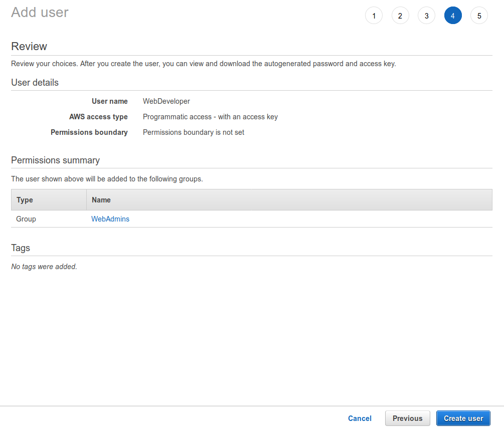
Task: Jump to wizard step 5 circle
Action: pos(479,16)
